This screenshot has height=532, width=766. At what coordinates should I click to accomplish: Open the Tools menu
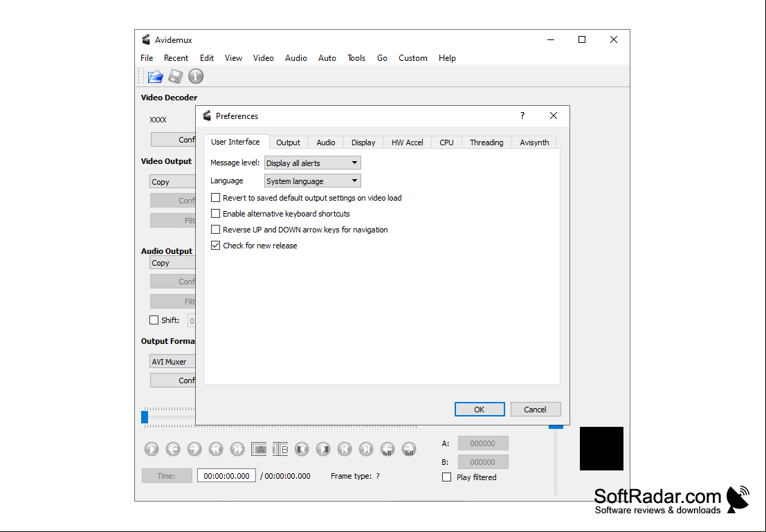click(356, 57)
